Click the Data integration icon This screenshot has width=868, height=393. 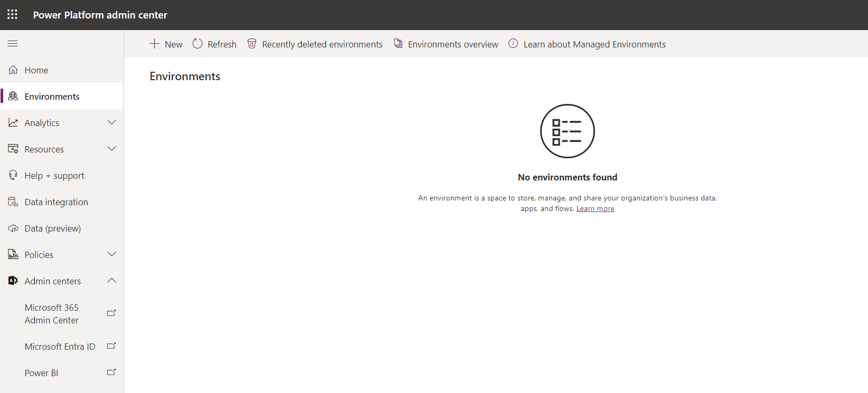[13, 202]
